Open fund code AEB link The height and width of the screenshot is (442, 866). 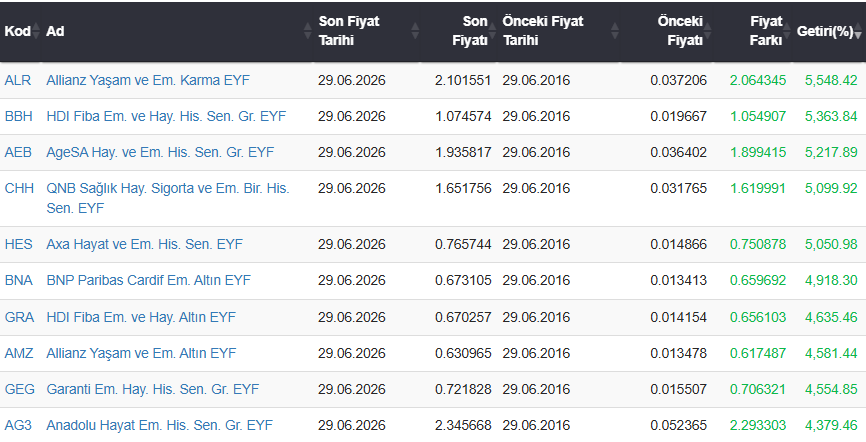tap(18, 152)
